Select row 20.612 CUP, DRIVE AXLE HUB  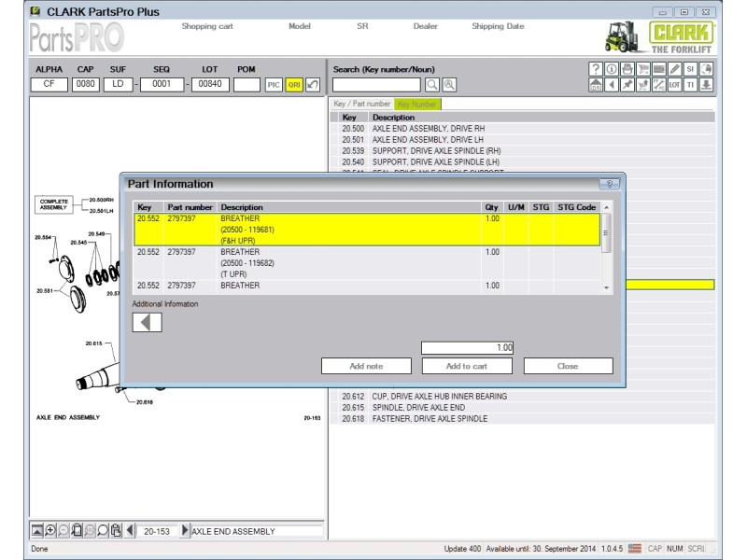click(x=522, y=396)
